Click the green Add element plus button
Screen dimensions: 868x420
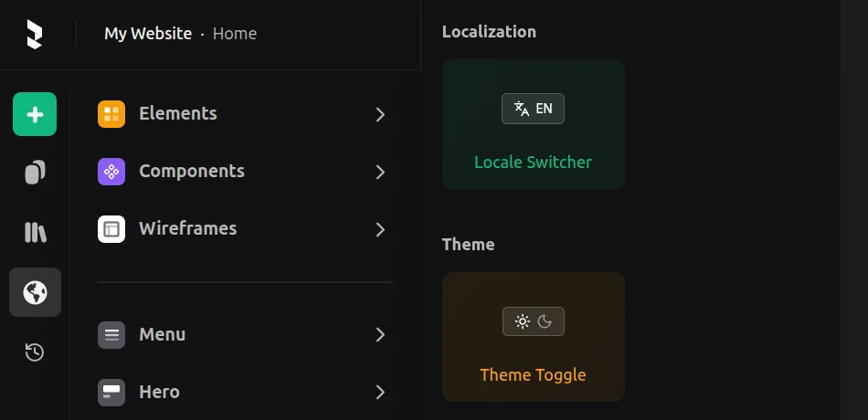tap(35, 114)
